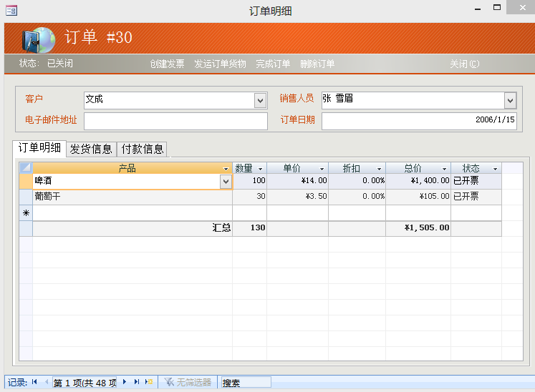
Task: Click the 无筛选器 filter indicator
Action: [188, 383]
